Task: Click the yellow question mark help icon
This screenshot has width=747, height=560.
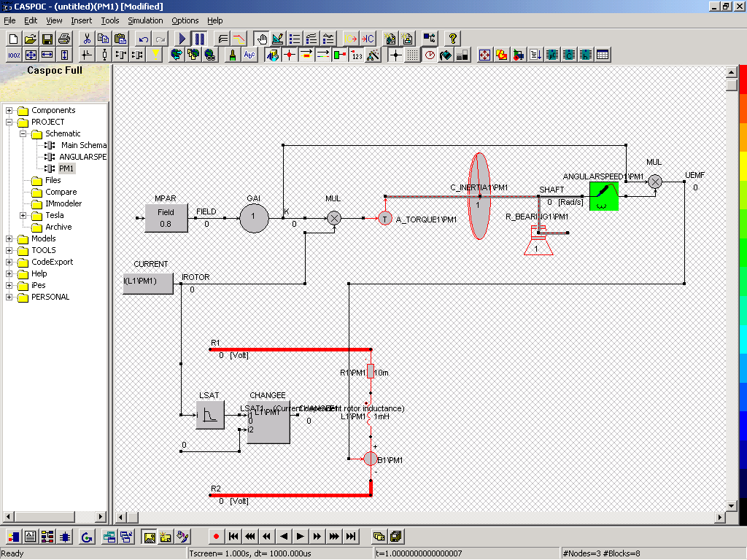Action: pyautogui.click(x=452, y=39)
